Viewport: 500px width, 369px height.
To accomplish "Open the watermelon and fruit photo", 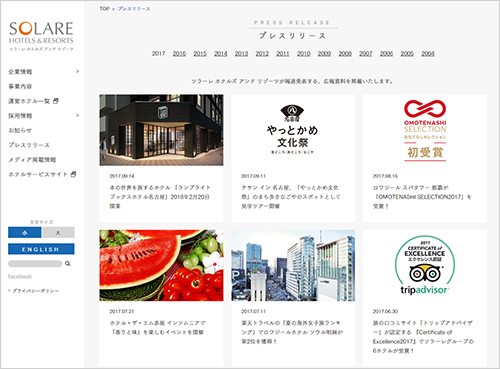I will (x=161, y=265).
